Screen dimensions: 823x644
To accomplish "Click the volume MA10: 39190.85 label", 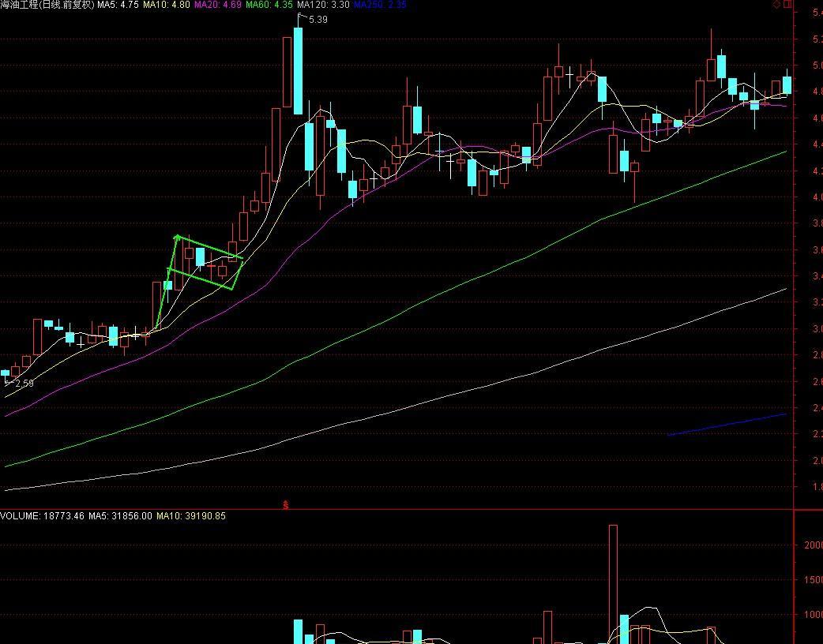I will coord(190,516).
